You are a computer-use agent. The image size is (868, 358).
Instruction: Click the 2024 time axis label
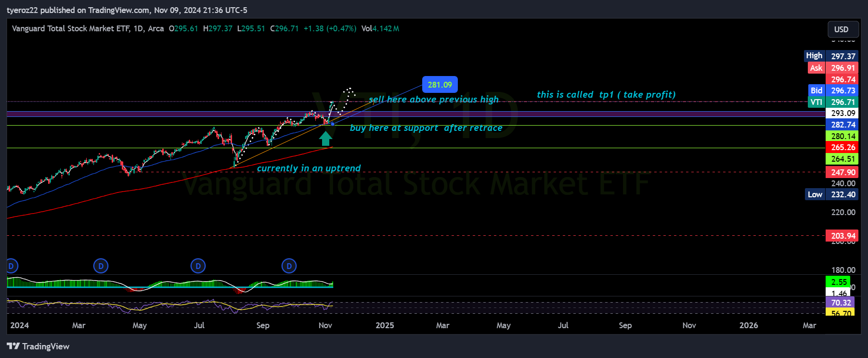pyautogui.click(x=20, y=325)
